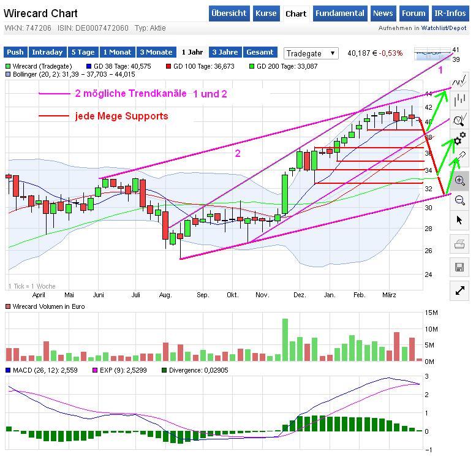
Task: Go to the Fundamental tab
Action: [x=340, y=13]
